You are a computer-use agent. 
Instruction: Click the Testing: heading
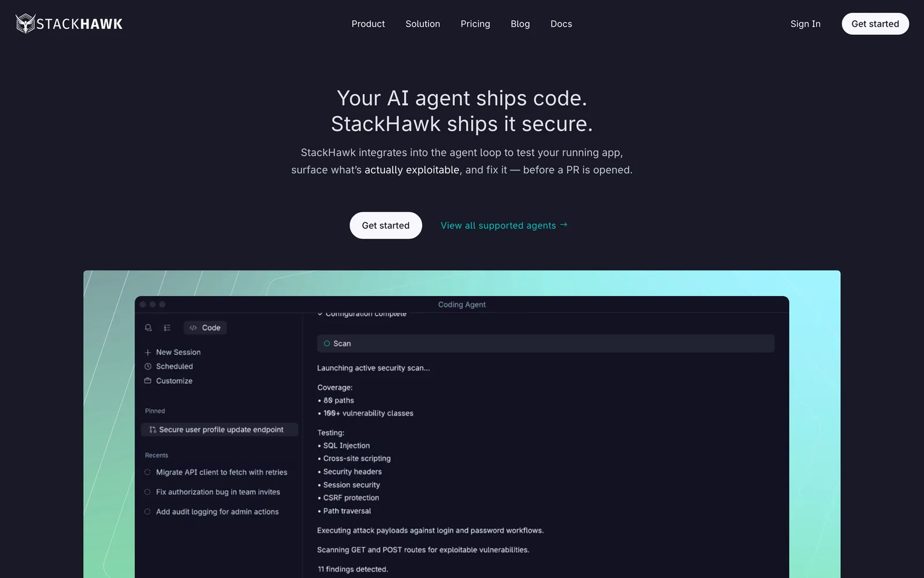pos(331,432)
